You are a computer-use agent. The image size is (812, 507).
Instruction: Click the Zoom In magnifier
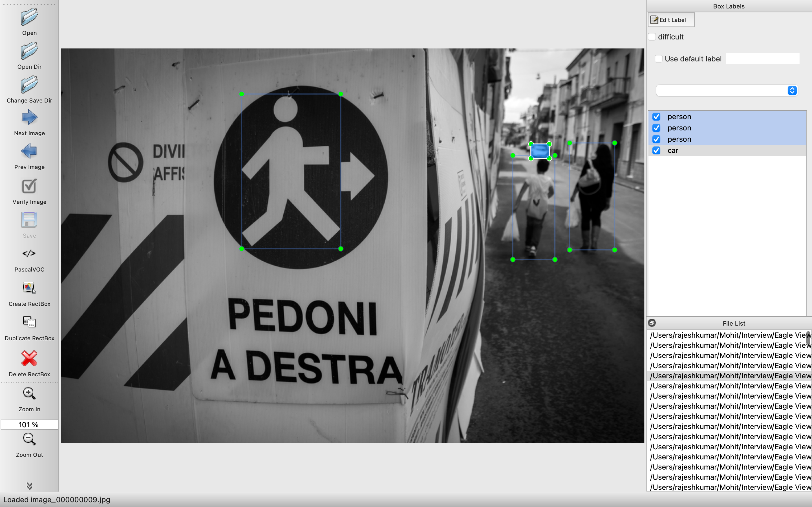click(x=29, y=394)
